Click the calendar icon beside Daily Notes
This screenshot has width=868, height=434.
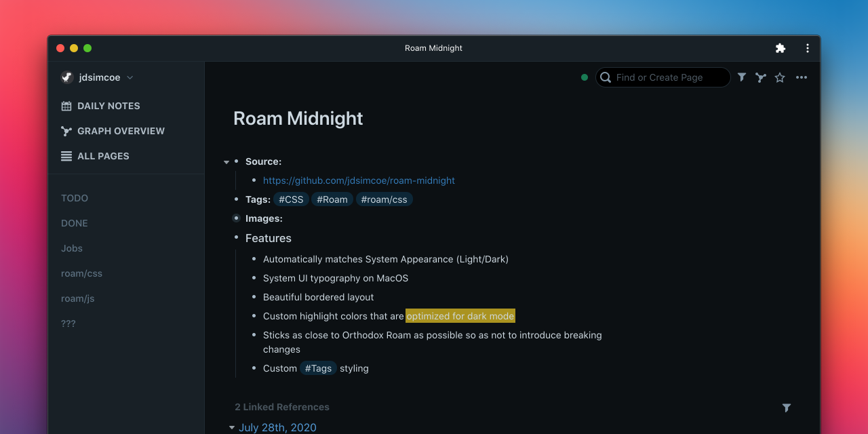tap(66, 106)
